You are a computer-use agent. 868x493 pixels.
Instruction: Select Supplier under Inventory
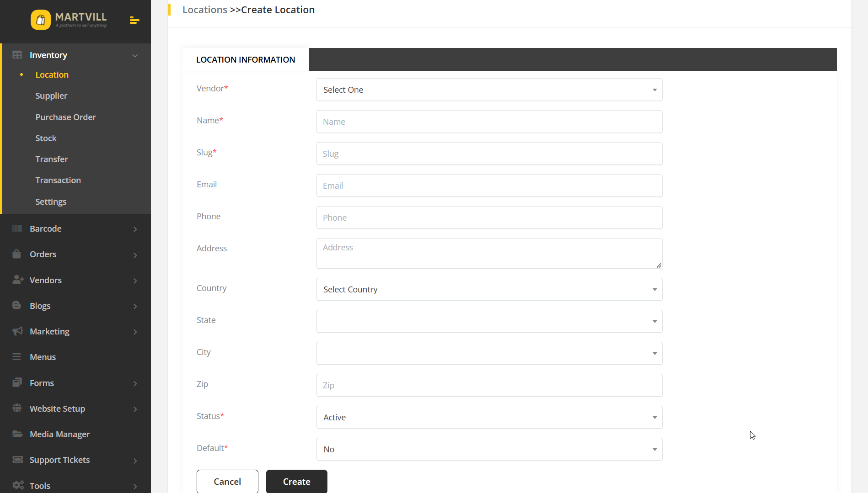coord(51,95)
